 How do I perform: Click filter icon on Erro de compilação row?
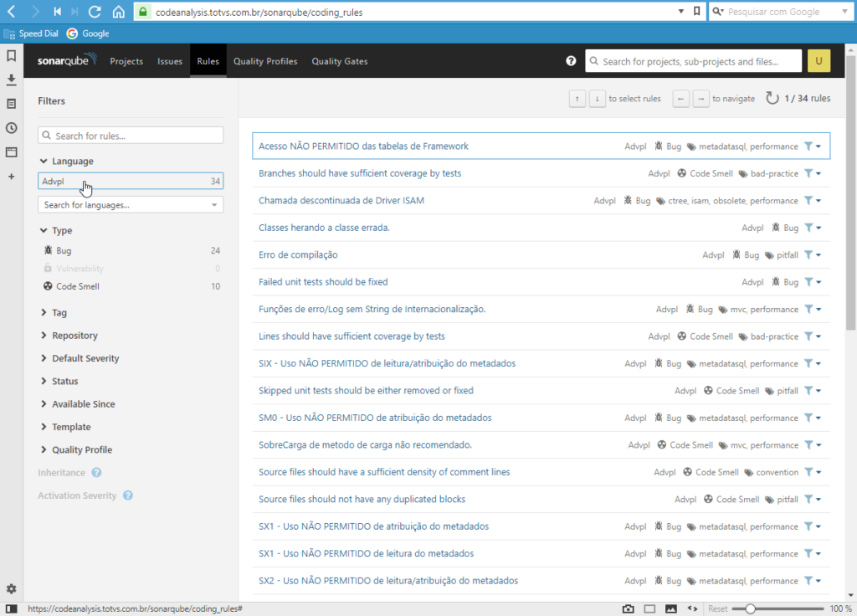[812, 254]
